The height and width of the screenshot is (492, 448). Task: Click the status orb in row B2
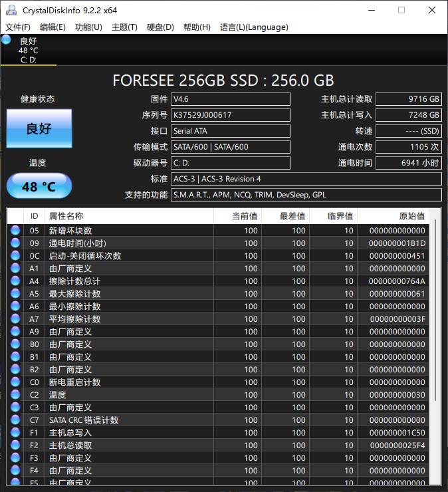[x=15, y=369]
